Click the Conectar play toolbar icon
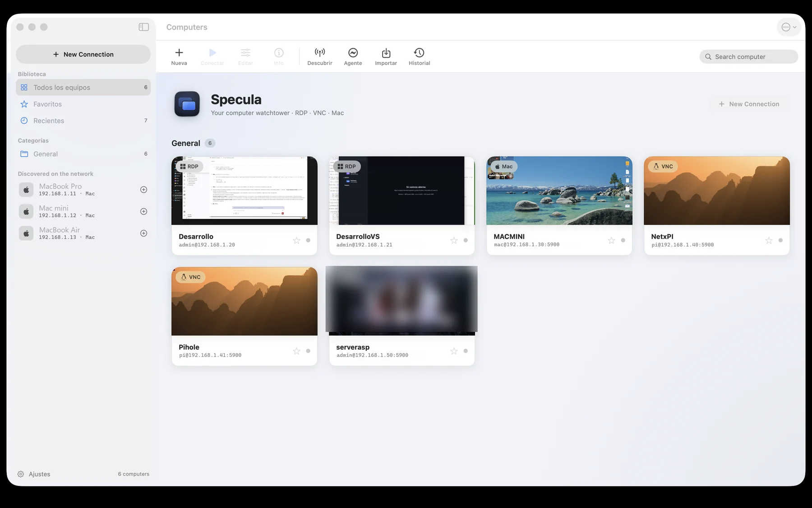The height and width of the screenshot is (508, 812). [212, 53]
